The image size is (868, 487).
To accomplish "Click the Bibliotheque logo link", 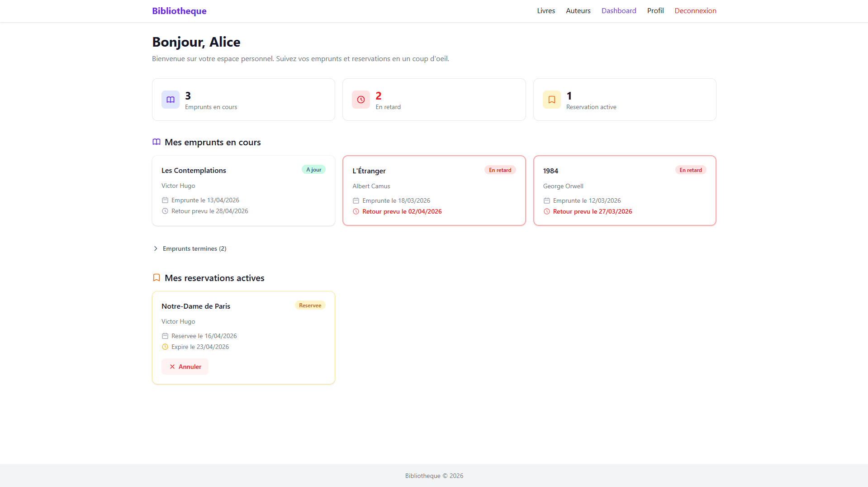I will [x=179, y=11].
